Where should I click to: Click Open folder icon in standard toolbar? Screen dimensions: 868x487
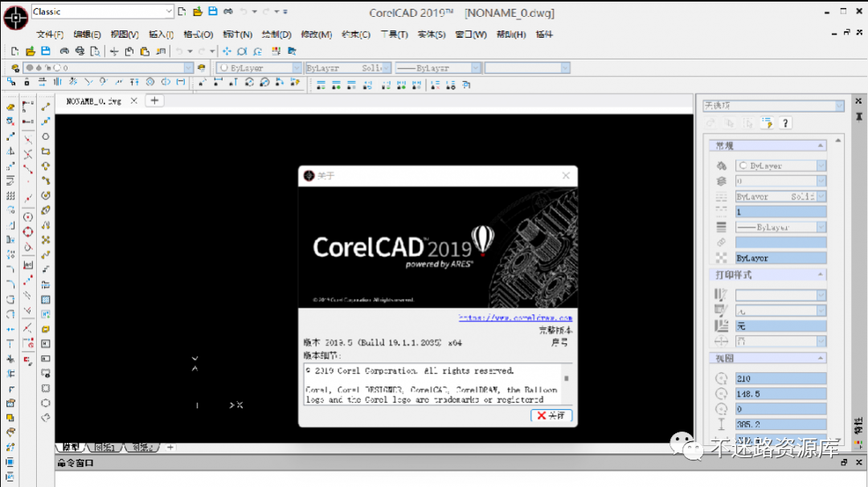click(31, 51)
